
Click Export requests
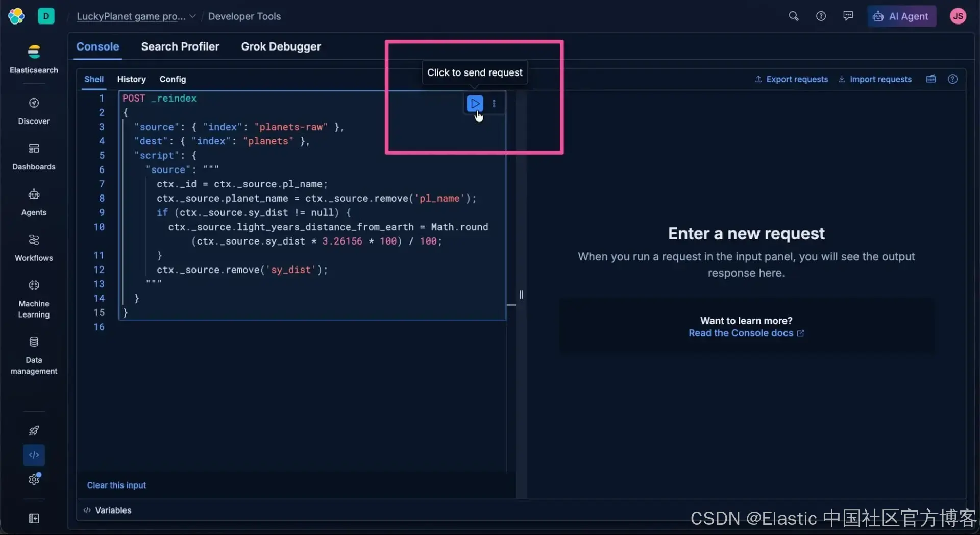[x=791, y=79]
